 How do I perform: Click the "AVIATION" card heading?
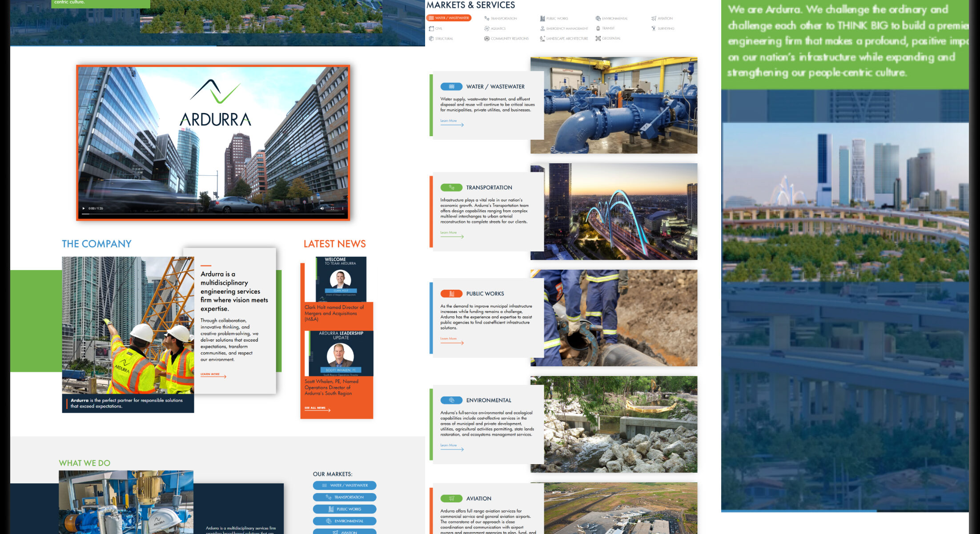[x=479, y=499]
